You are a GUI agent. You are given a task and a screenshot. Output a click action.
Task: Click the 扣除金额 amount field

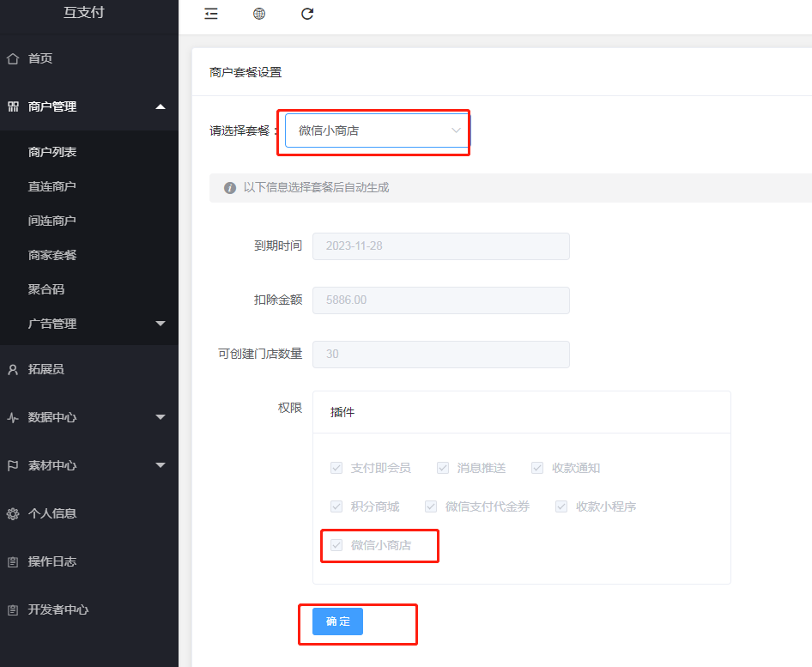(441, 300)
